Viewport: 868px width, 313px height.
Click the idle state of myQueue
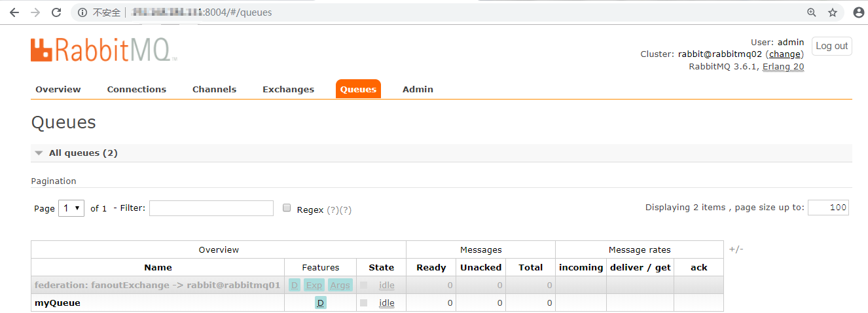(387, 303)
